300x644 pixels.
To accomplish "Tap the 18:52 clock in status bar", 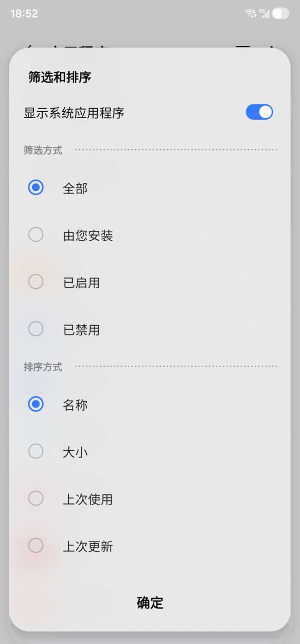I will pos(24,13).
